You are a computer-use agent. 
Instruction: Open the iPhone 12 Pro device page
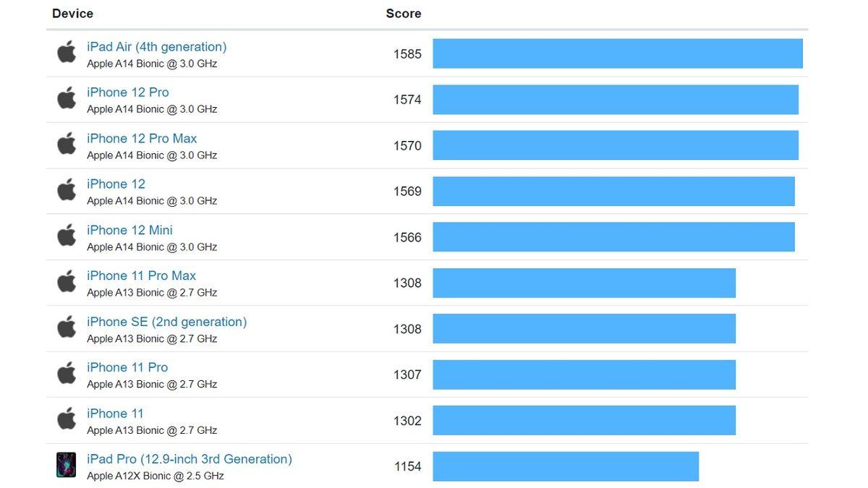[x=127, y=92]
